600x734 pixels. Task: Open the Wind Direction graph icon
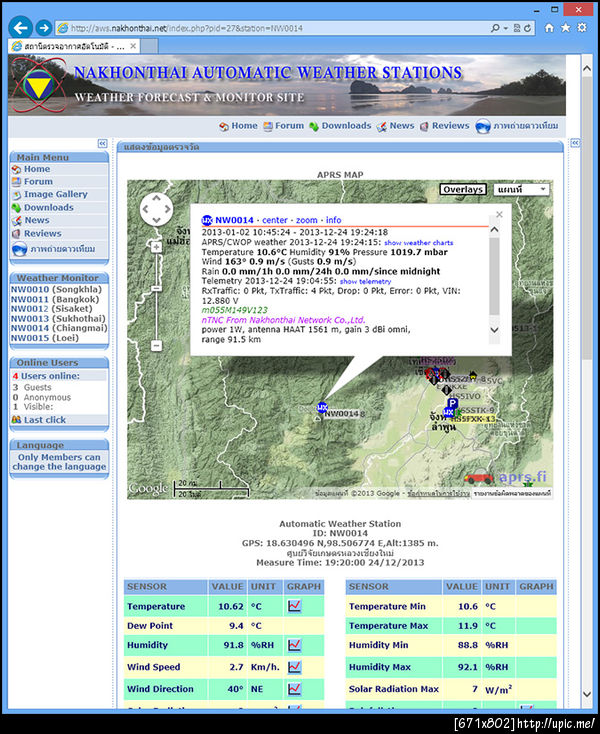pyautogui.click(x=294, y=689)
